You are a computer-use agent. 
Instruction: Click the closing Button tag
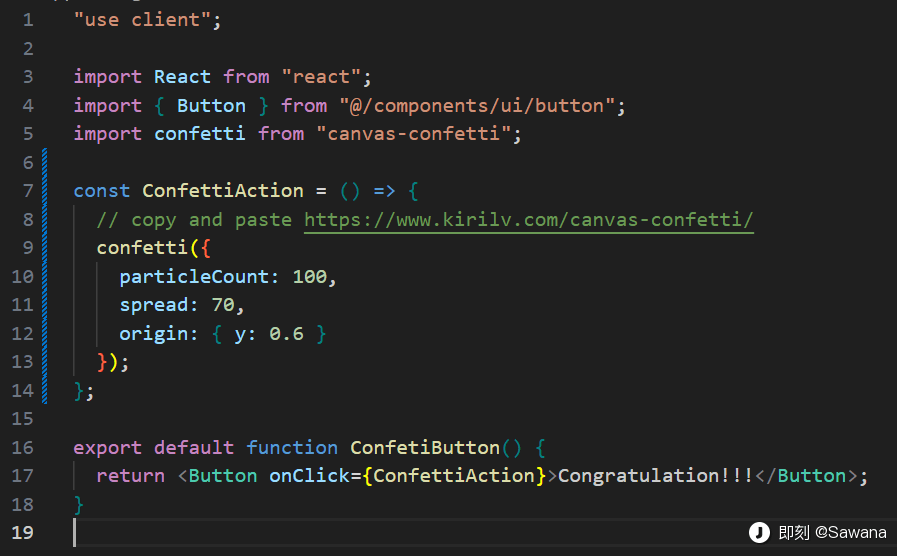(811, 475)
